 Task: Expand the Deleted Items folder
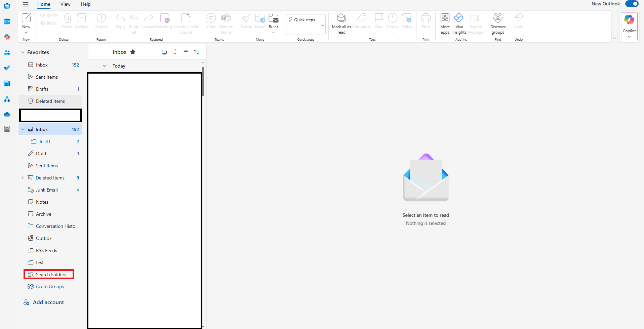[23, 177]
